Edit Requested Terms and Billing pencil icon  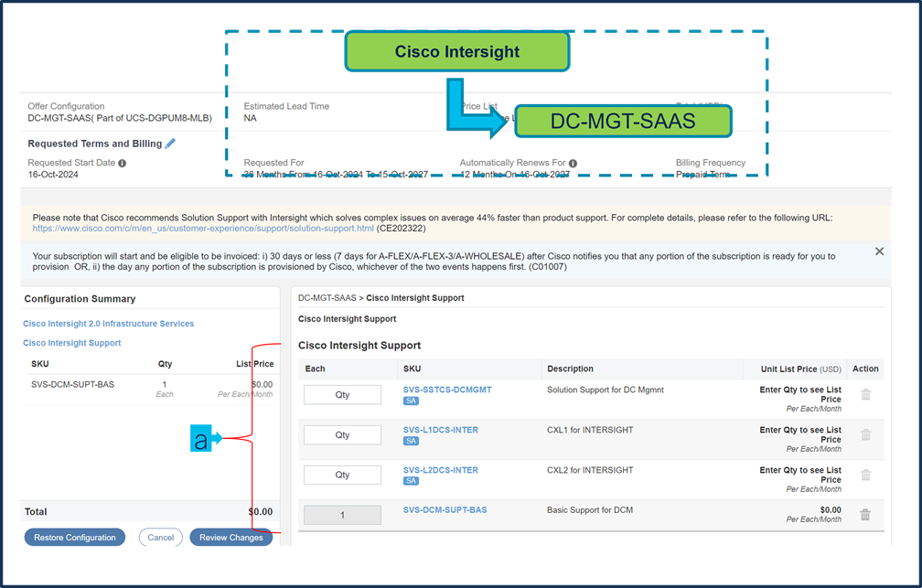click(170, 144)
